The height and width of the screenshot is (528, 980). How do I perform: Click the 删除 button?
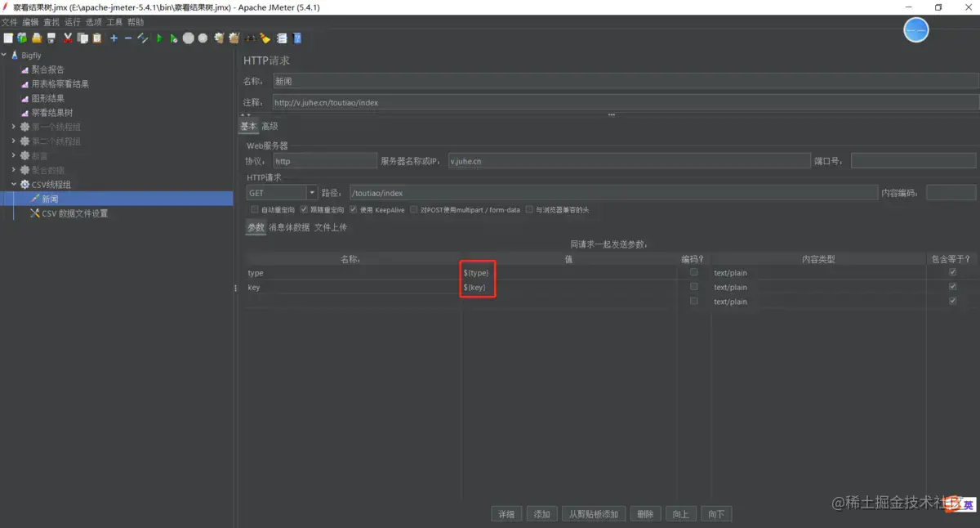(645, 514)
